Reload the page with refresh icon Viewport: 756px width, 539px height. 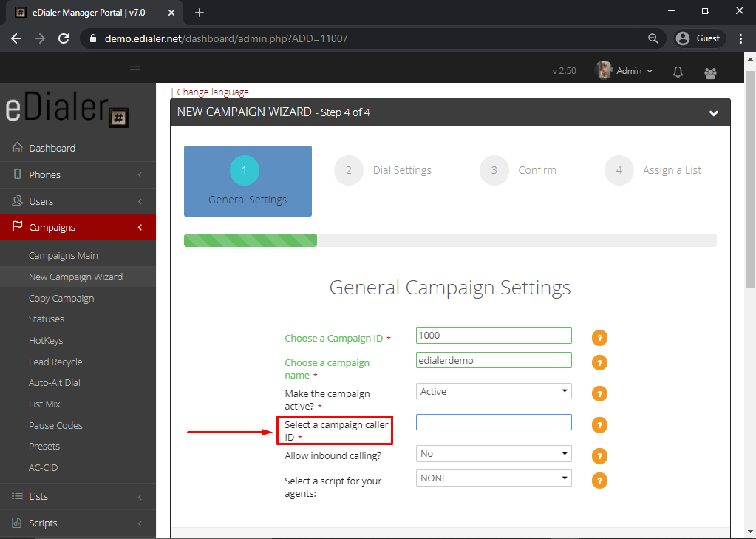tap(64, 38)
